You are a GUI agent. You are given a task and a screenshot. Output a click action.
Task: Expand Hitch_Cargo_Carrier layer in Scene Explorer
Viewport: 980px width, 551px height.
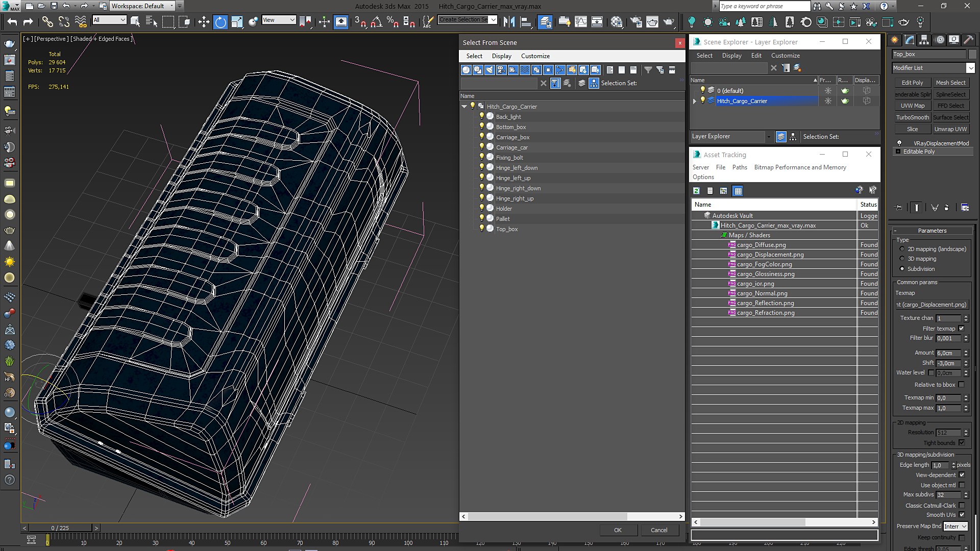point(695,101)
